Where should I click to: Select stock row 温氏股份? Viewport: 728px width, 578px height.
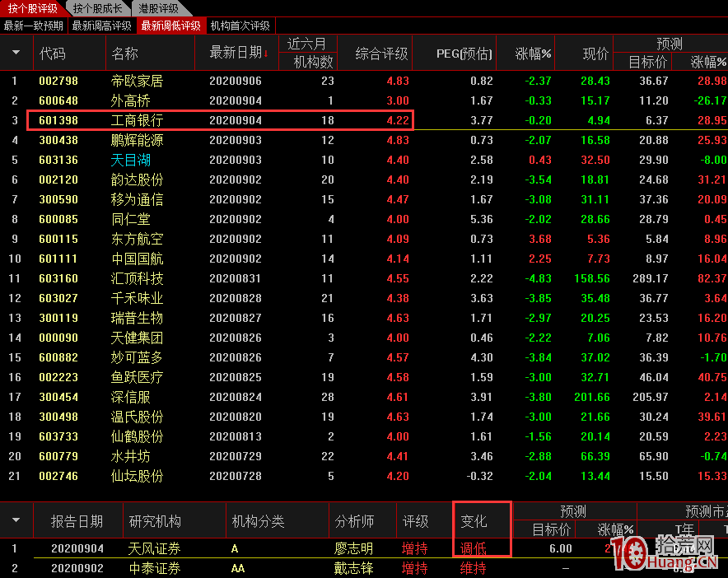click(x=364, y=417)
